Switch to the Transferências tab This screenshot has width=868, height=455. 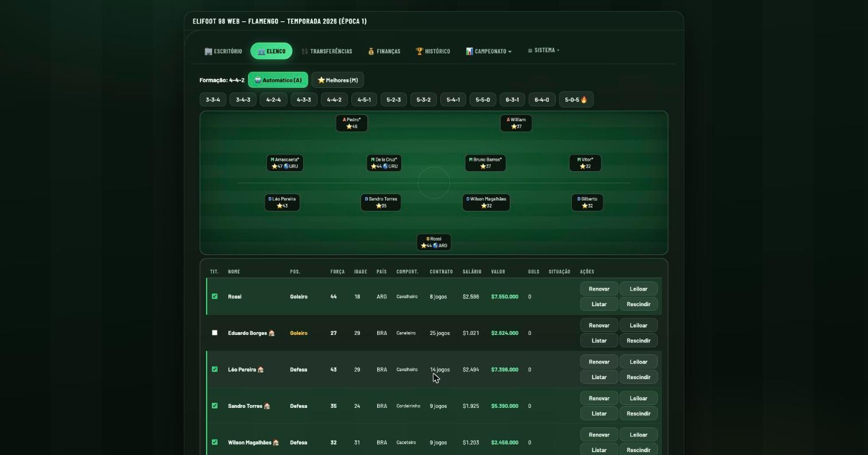tap(327, 51)
